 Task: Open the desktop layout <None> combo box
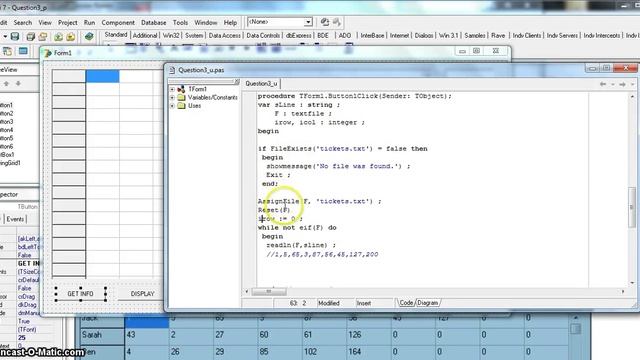click(x=280, y=22)
